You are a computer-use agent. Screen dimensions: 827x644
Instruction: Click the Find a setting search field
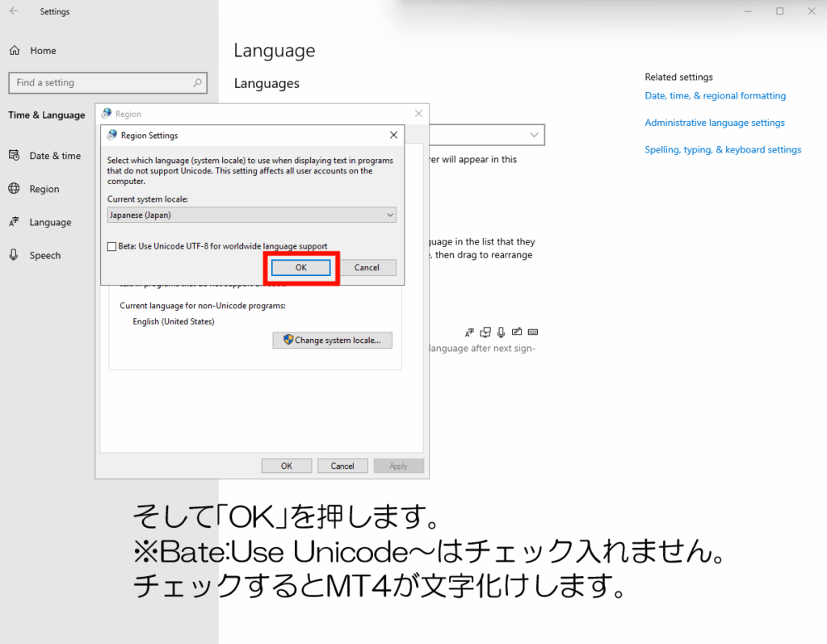101,82
